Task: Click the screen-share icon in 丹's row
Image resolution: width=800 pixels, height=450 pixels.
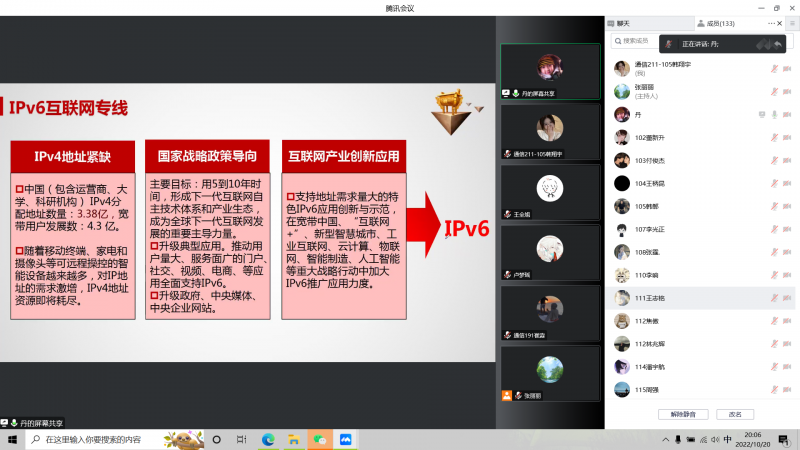Action: click(762, 115)
